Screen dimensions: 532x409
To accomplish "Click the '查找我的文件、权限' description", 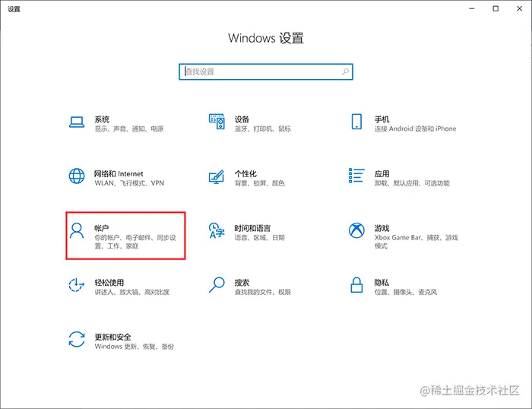I will [263, 292].
